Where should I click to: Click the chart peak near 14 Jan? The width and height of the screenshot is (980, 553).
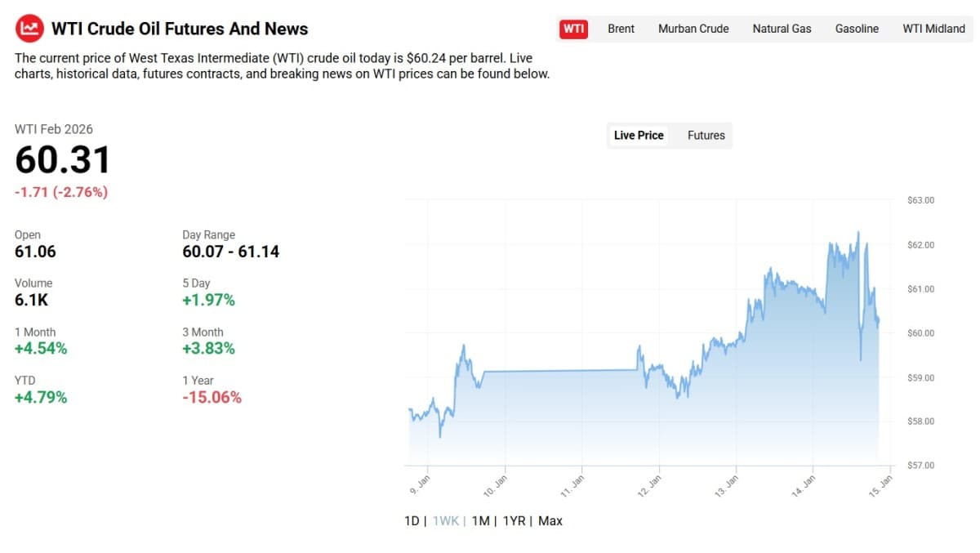858,233
